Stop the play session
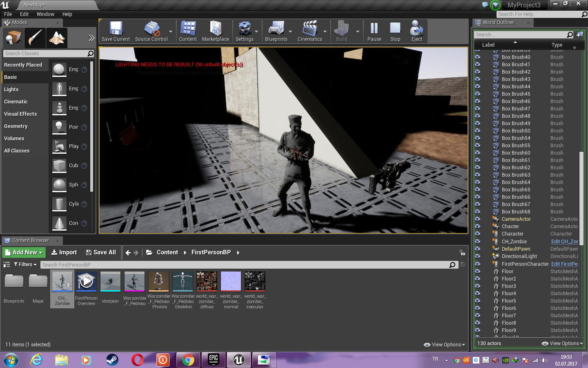The width and height of the screenshot is (588, 368). (x=395, y=31)
